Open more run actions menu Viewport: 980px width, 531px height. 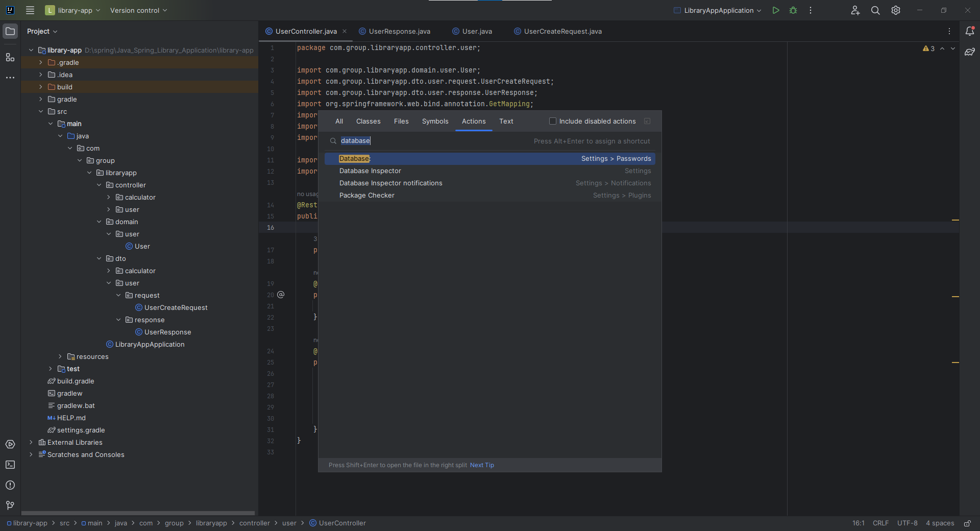click(811, 10)
